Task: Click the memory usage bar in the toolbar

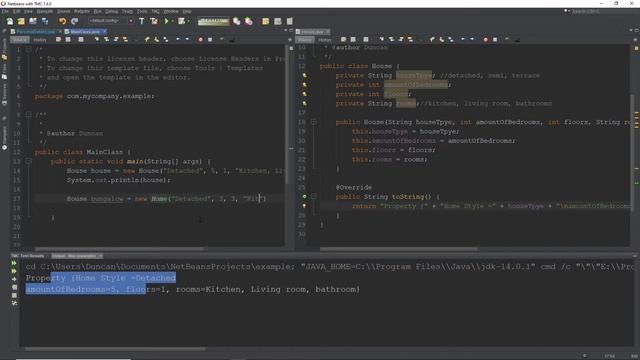Action: [213, 21]
